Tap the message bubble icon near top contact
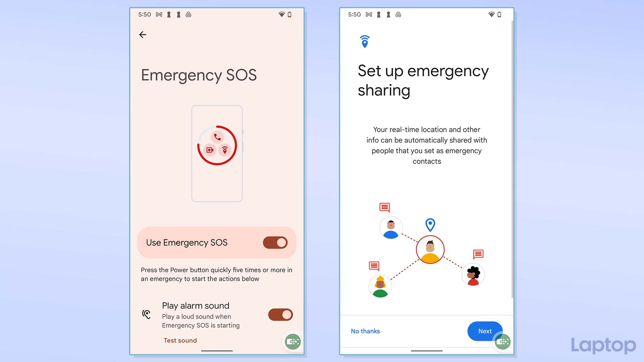The width and height of the screenshot is (644, 362). tap(384, 208)
